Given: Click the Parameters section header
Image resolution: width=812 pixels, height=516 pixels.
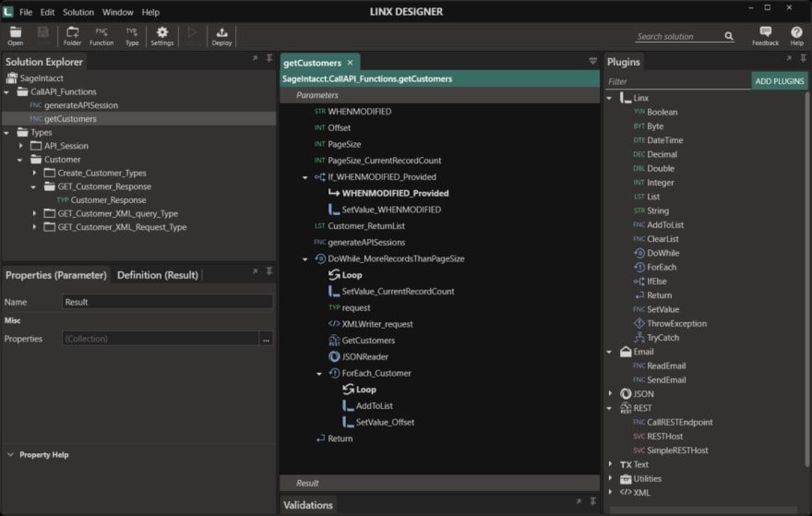Looking at the screenshot, I should click(x=439, y=95).
